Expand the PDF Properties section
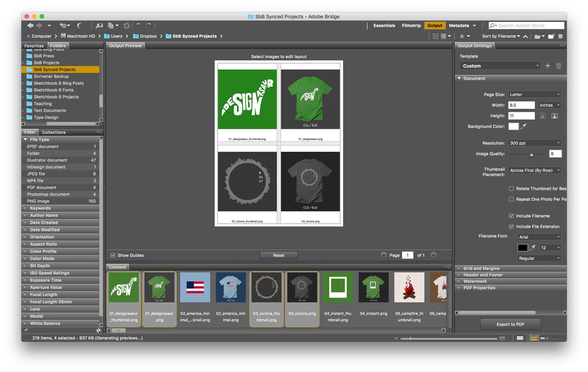 tap(511, 288)
